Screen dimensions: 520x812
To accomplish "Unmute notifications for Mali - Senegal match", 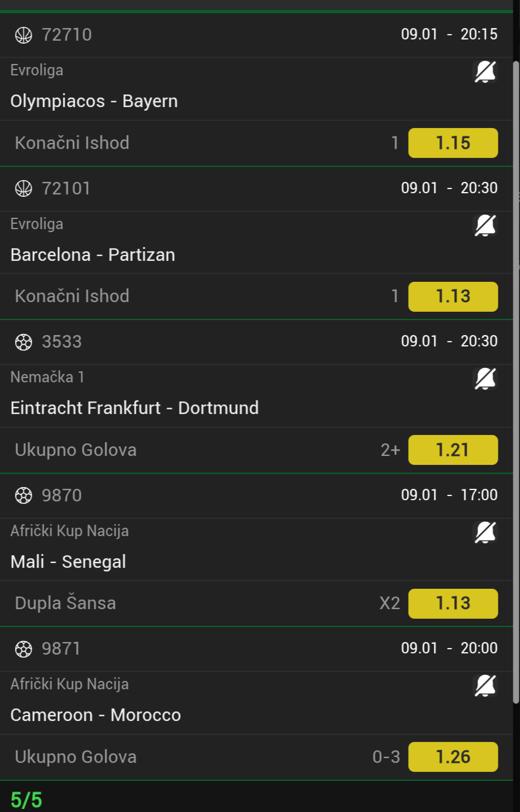I will click(485, 533).
